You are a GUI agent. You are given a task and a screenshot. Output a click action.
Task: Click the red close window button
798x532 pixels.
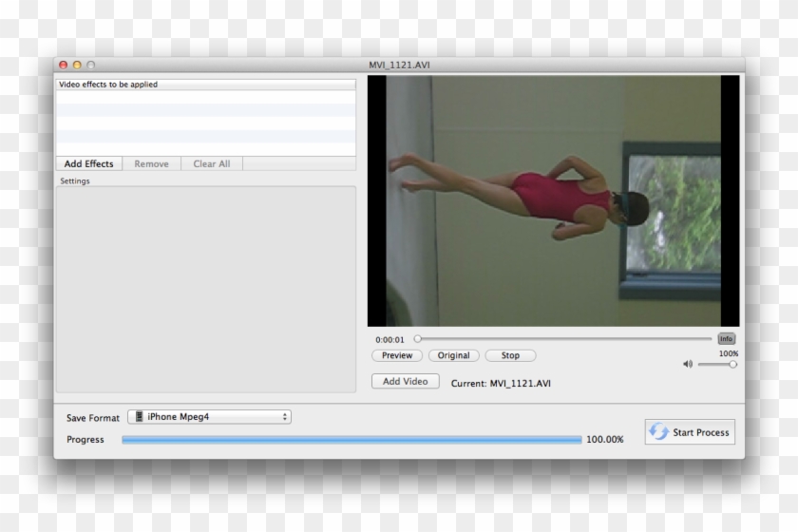[64, 65]
